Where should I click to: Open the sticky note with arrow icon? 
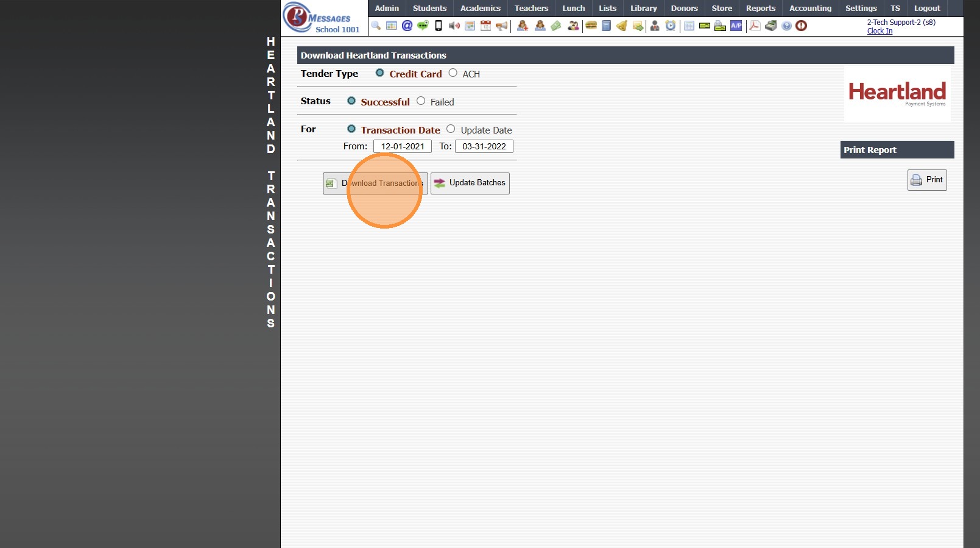click(x=638, y=26)
